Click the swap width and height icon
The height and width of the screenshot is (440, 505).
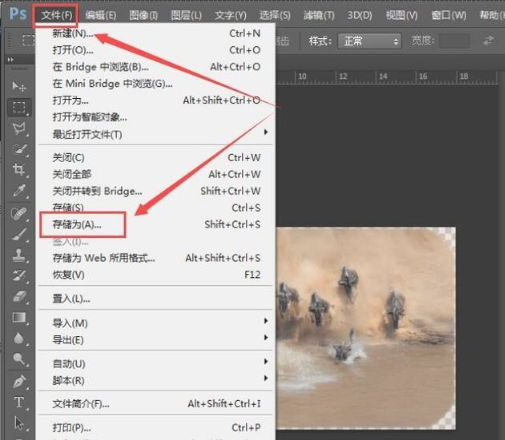click(488, 41)
